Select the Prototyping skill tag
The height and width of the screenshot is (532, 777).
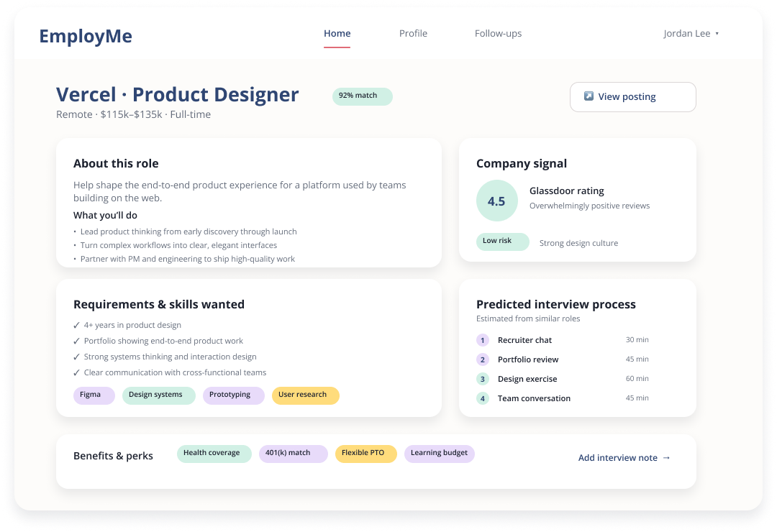pos(233,395)
